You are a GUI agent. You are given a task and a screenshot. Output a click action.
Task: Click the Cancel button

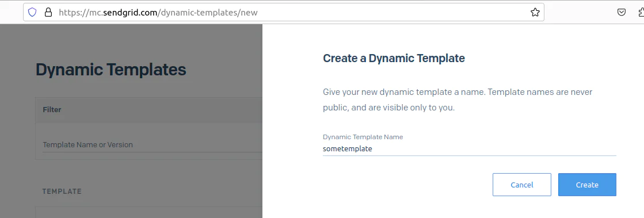(521, 185)
